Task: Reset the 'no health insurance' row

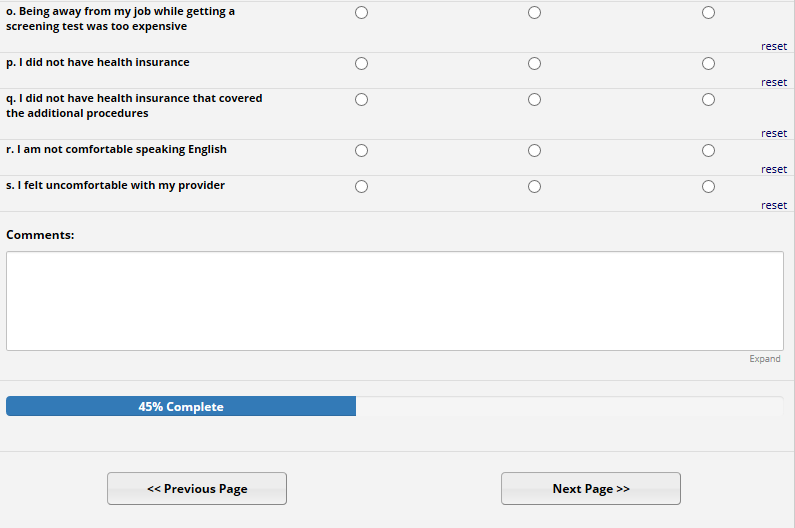Action: pyautogui.click(x=773, y=82)
